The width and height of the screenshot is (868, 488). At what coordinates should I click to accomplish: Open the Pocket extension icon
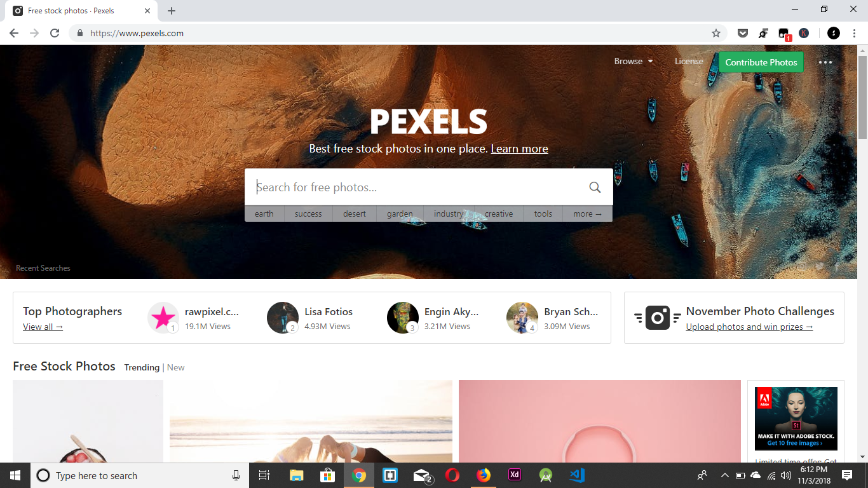point(743,33)
